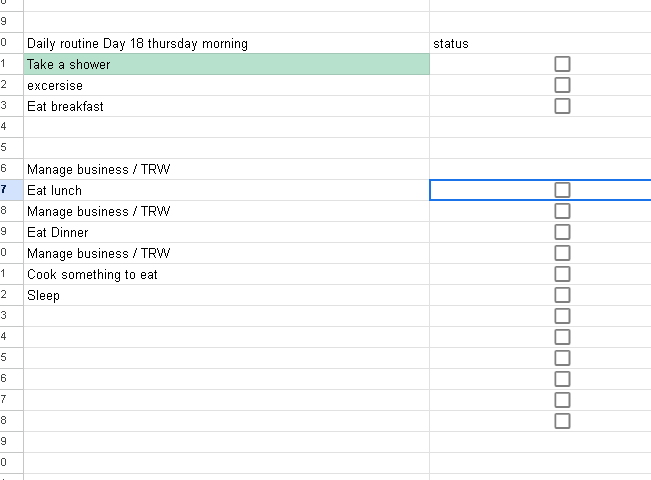
Task: Tick the "excersise" status checkbox
Action: tap(562, 85)
